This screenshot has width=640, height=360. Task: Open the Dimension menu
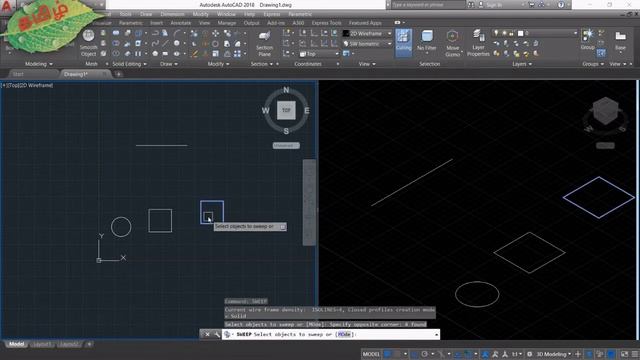[x=172, y=14]
